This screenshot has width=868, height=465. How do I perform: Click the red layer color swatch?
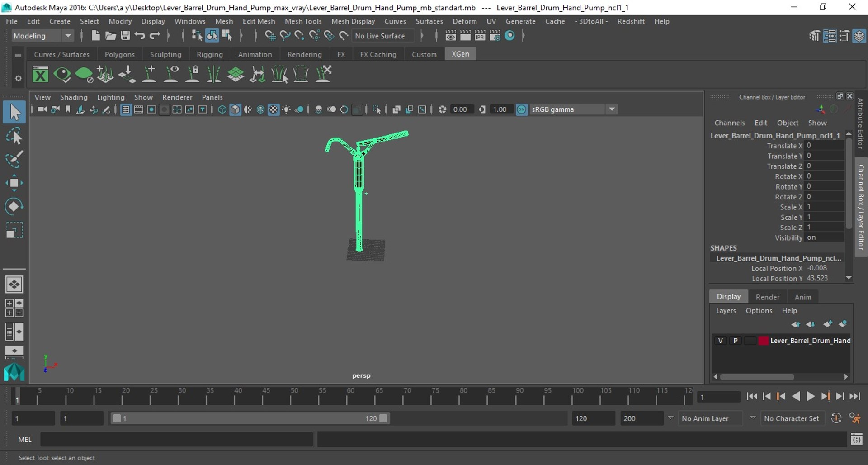coord(763,341)
